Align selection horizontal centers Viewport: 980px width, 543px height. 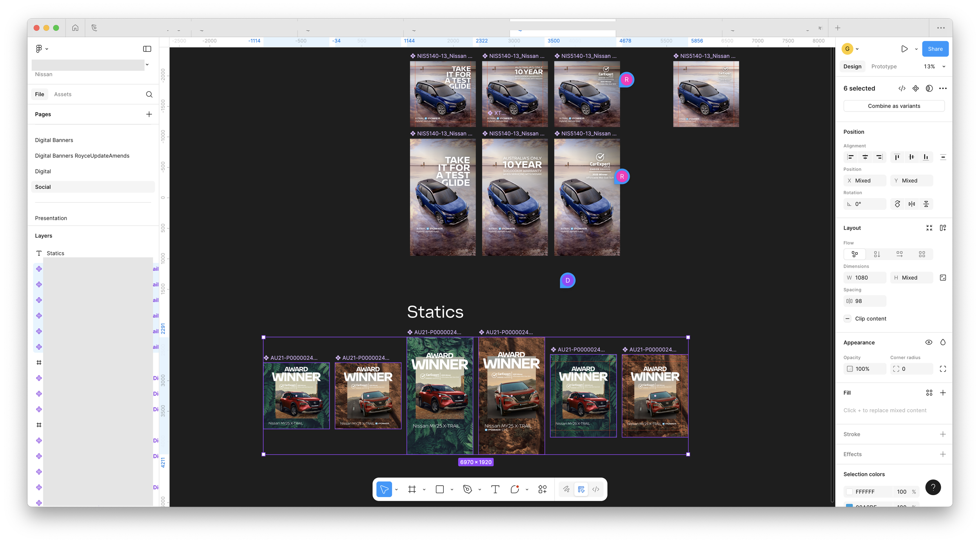pyautogui.click(x=865, y=157)
